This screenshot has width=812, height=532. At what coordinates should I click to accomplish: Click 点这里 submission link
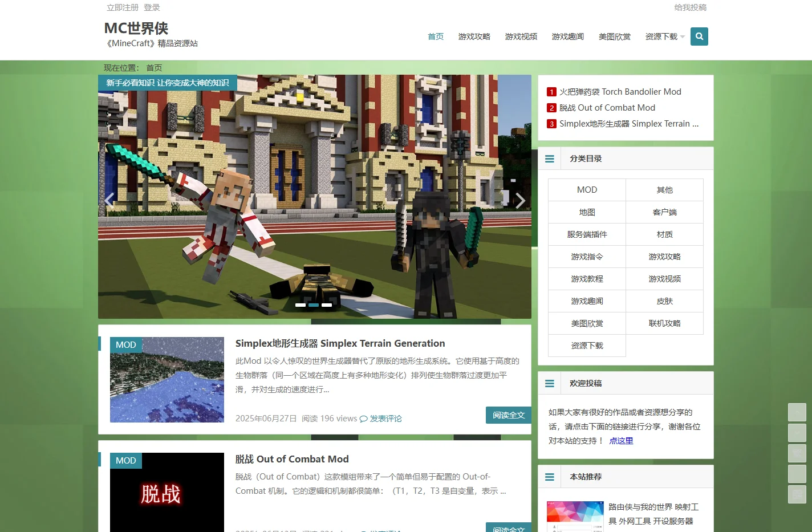click(621, 441)
